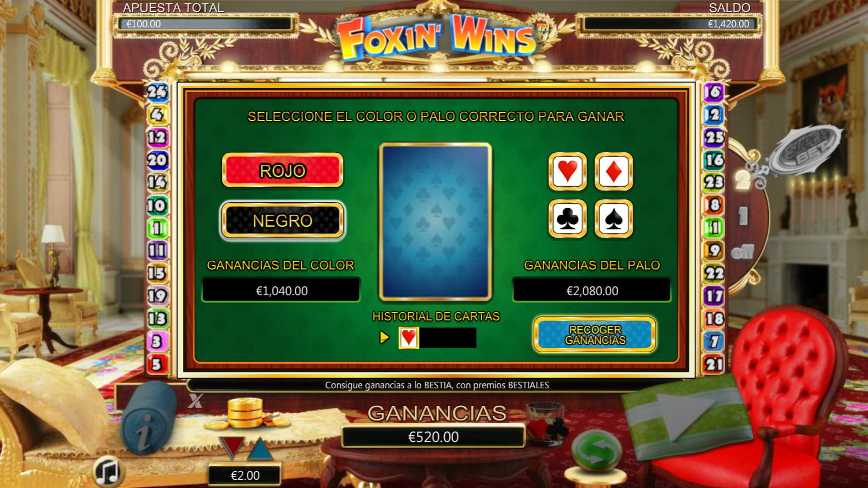This screenshot has width=868, height=488.
Task: Choose the spades suit icon
Action: [x=614, y=219]
